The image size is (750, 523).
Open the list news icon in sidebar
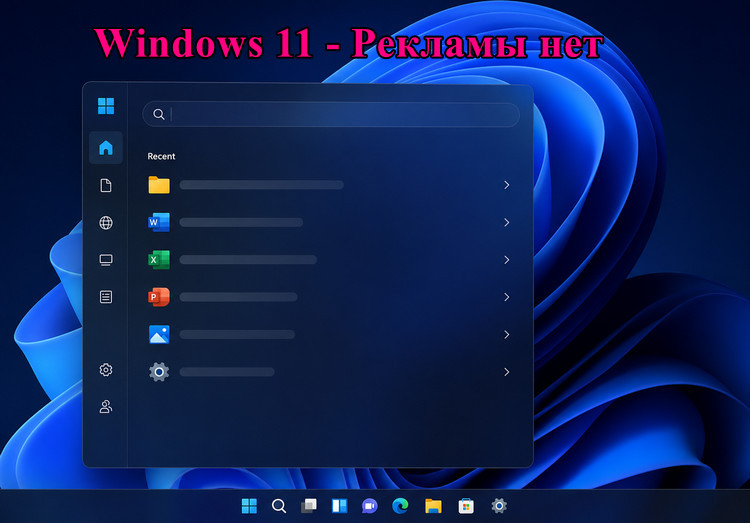[106, 297]
